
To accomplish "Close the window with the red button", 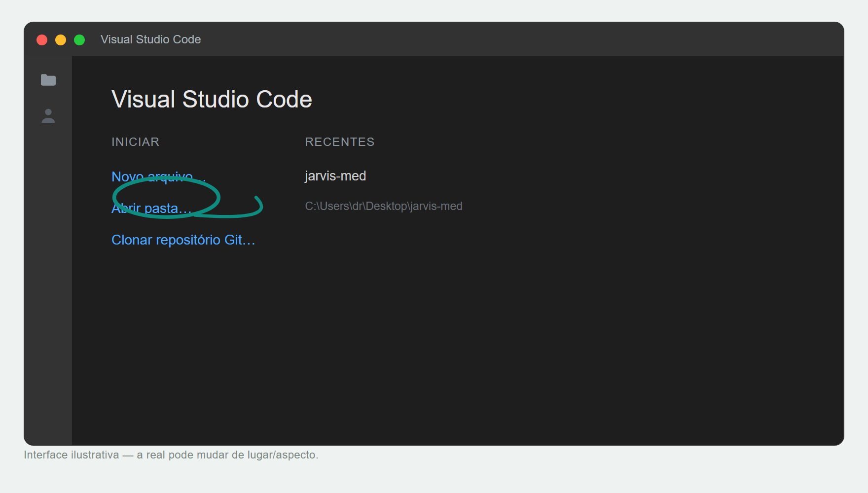I will point(42,40).
